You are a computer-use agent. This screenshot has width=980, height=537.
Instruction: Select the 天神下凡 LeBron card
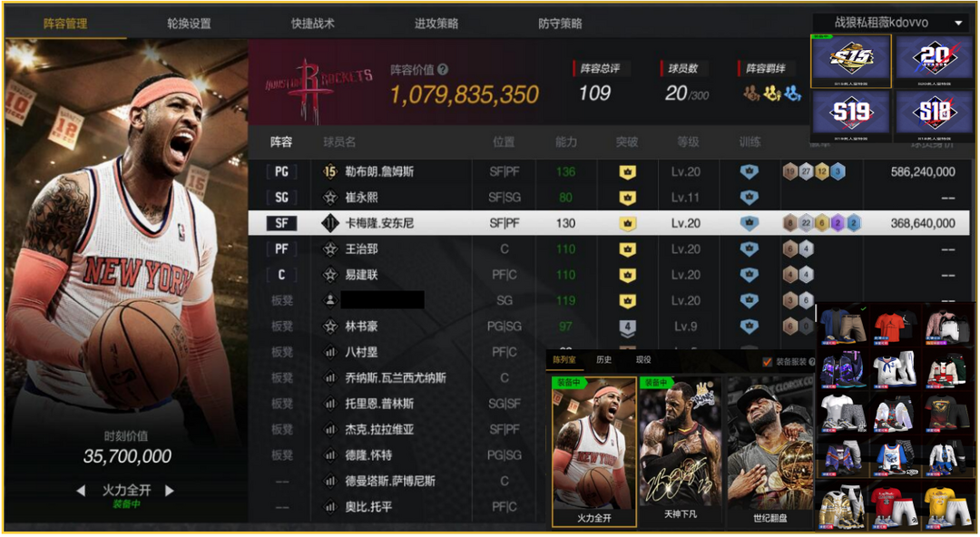tap(681, 452)
